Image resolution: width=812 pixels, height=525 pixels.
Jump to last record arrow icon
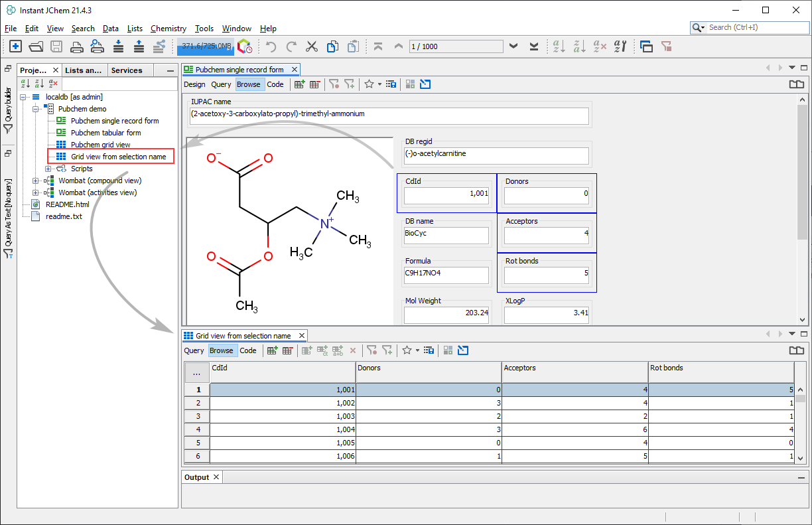pos(533,46)
